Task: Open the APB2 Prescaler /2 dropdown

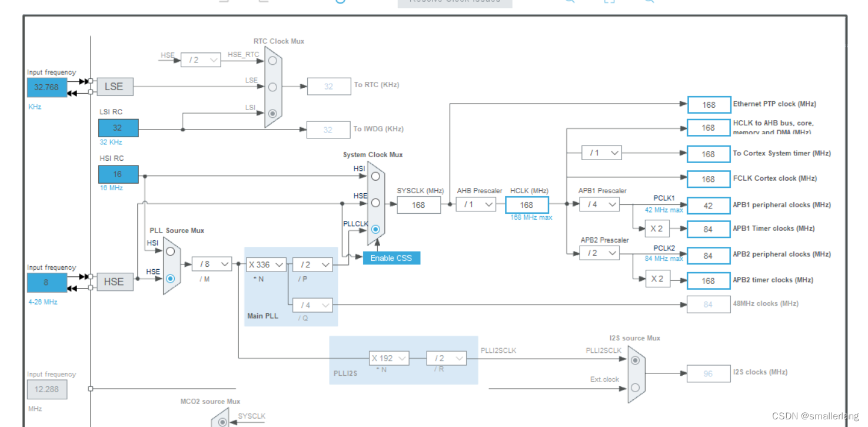Action: 599,253
